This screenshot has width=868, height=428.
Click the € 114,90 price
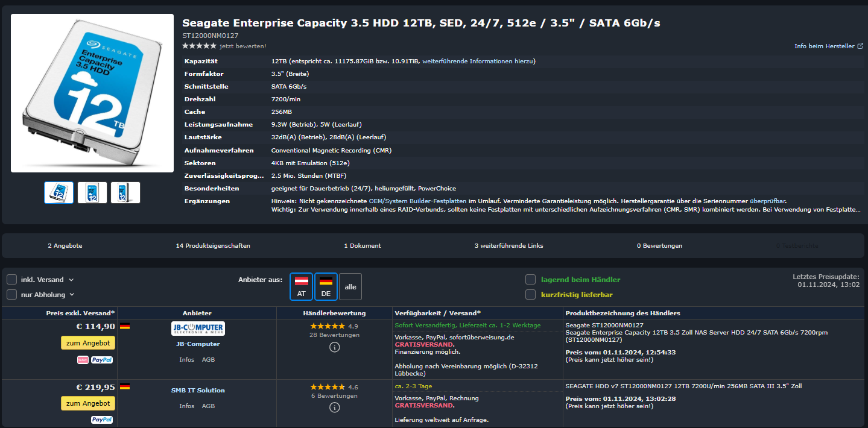(95, 327)
